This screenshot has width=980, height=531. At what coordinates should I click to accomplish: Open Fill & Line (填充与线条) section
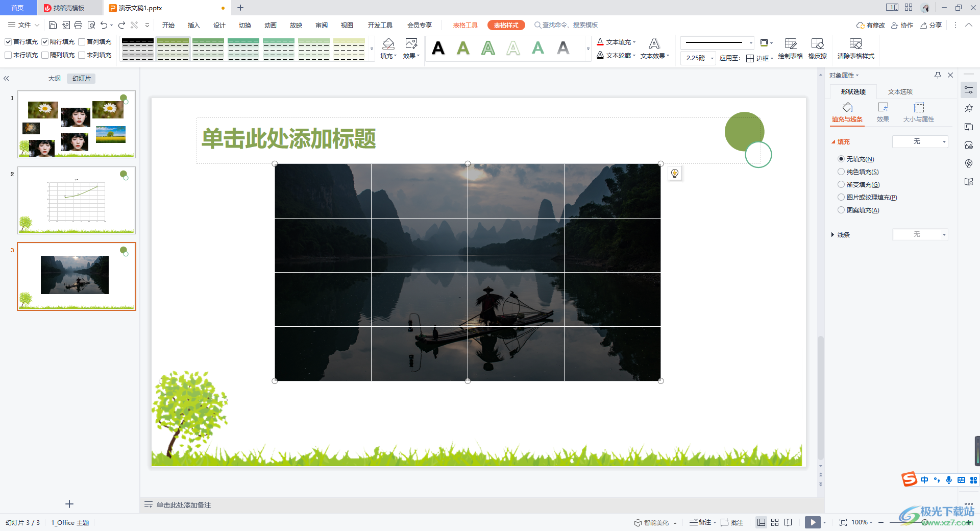pyautogui.click(x=847, y=112)
